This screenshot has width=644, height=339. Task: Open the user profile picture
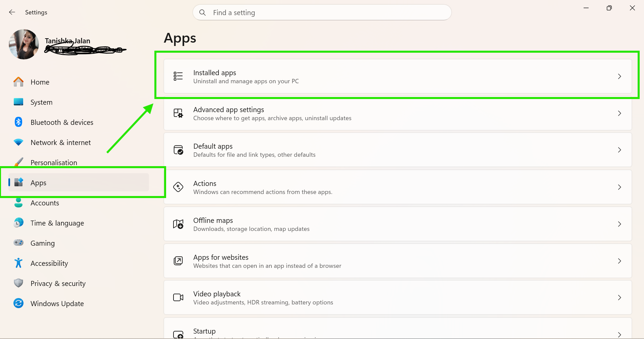click(x=24, y=44)
